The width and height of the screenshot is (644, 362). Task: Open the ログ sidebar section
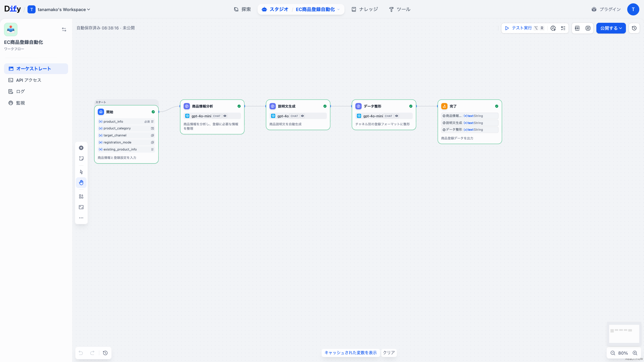[20, 91]
